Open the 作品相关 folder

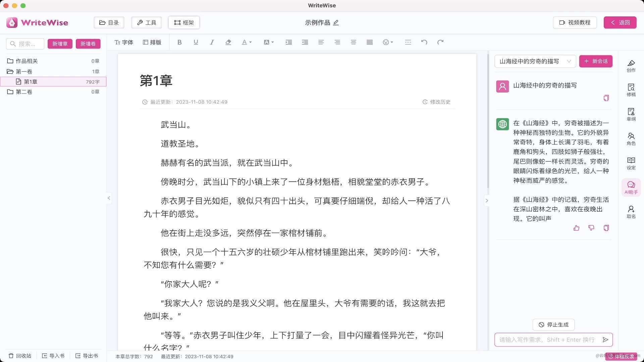point(53,61)
